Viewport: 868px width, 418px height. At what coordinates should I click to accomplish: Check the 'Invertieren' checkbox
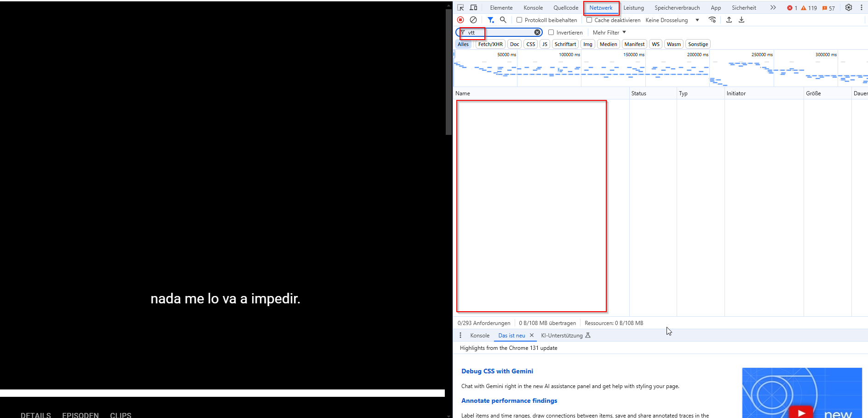pyautogui.click(x=551, y=32)
